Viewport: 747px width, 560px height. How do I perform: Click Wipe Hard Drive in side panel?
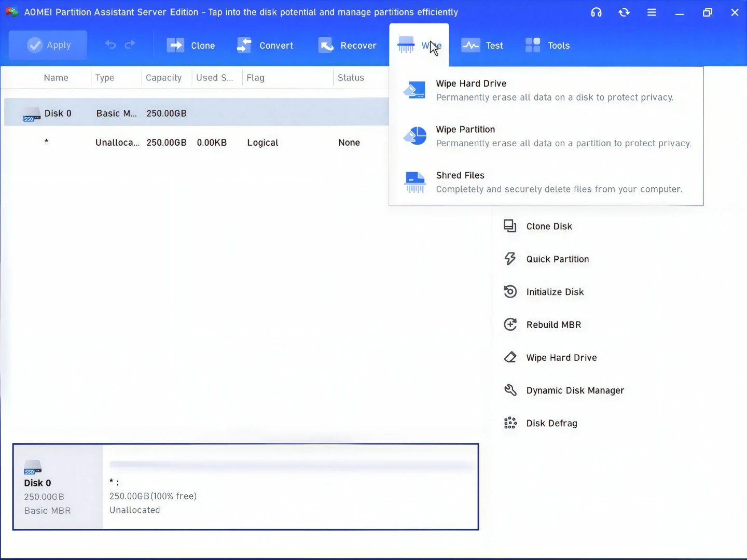point(561,358)
